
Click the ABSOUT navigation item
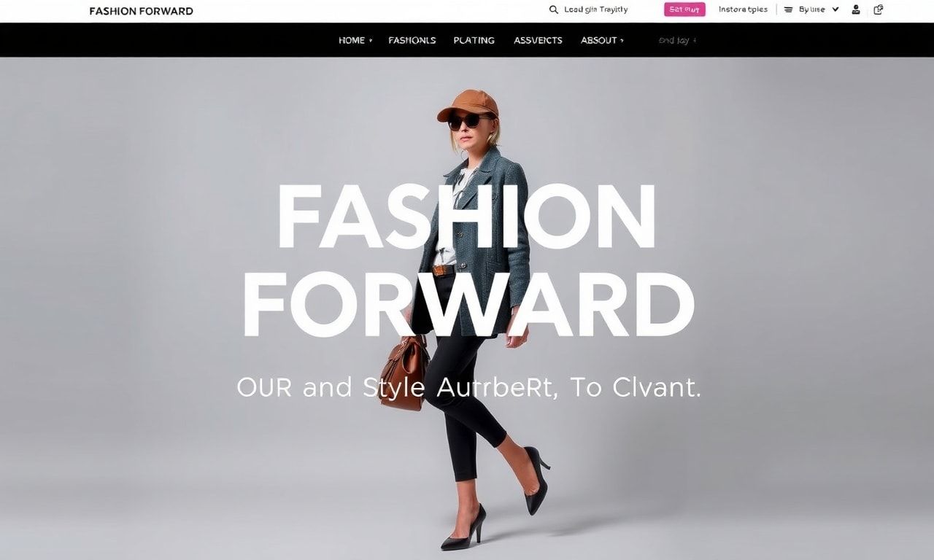click(599, 40)
